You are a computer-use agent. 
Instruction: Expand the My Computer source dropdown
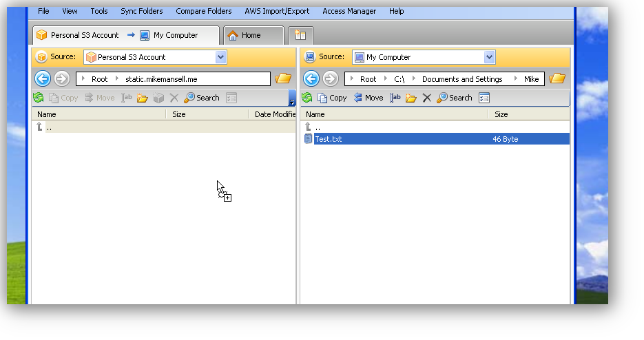point(489,57)
